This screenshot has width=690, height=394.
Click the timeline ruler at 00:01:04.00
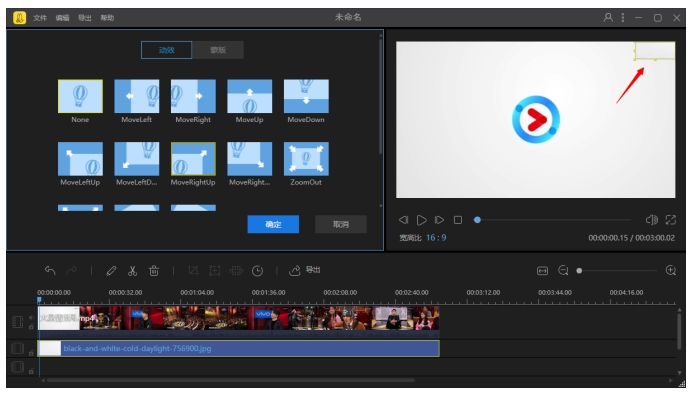[x=197, y=293]
